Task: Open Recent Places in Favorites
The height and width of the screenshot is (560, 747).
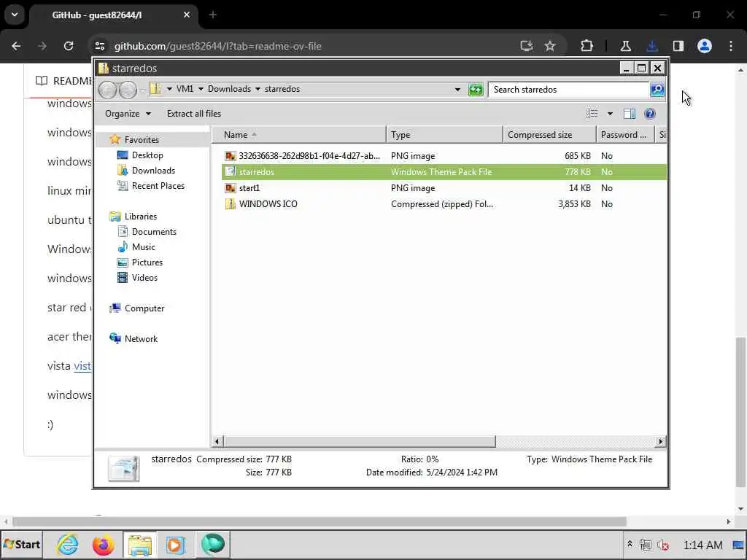Action: [158, 186]
